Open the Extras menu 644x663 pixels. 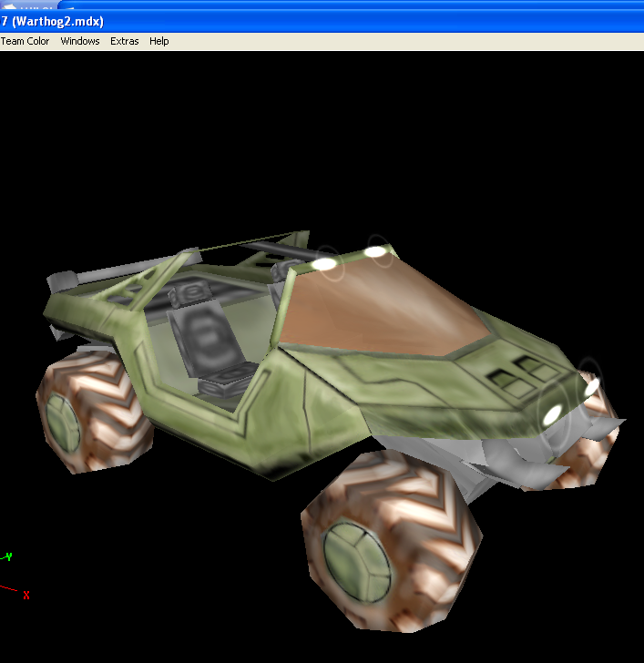[124, 41]
